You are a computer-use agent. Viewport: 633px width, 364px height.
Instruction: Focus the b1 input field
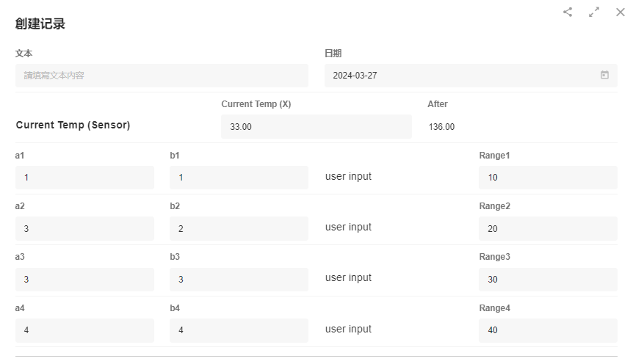click(239, 178)
